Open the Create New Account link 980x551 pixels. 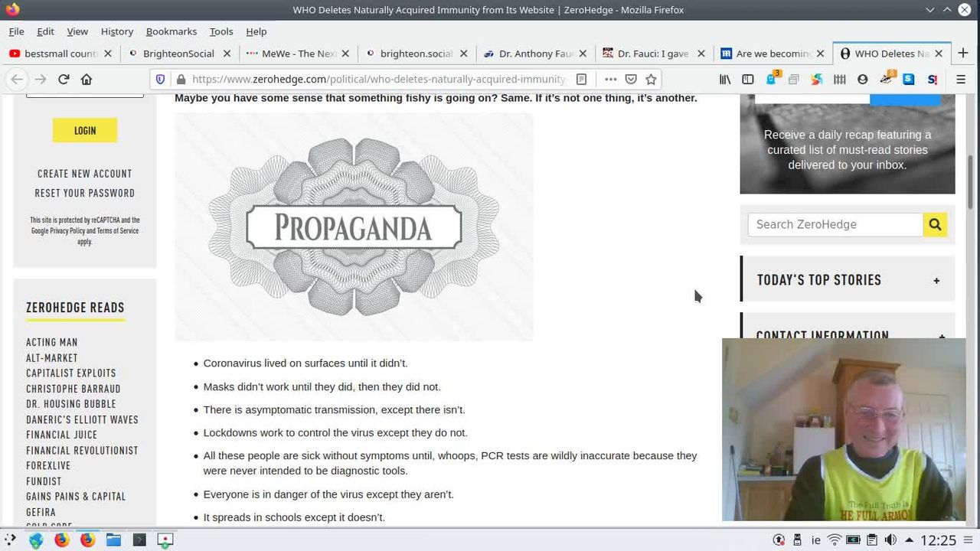click(84, 174)
